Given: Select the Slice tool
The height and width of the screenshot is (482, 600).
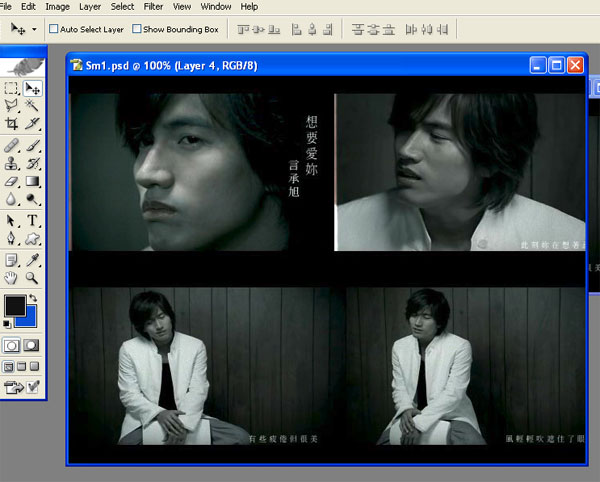Looking at the screenshot, I should 33,123.
